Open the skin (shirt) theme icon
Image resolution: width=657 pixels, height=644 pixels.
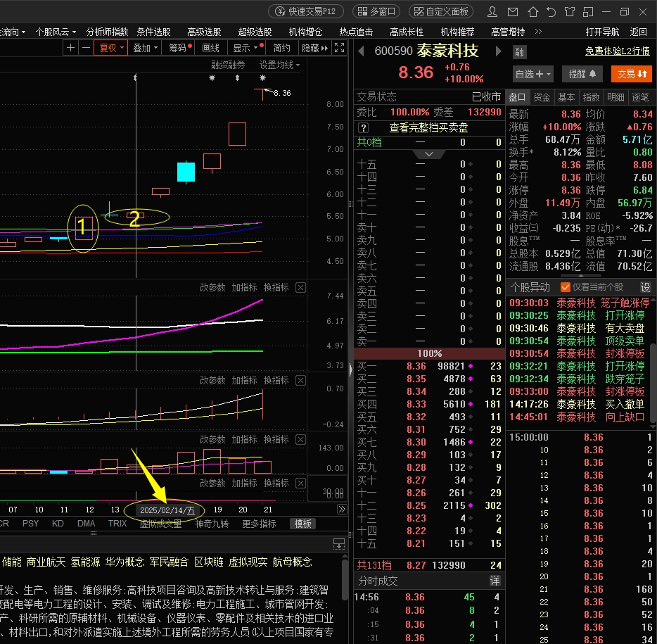pos(570,12)
